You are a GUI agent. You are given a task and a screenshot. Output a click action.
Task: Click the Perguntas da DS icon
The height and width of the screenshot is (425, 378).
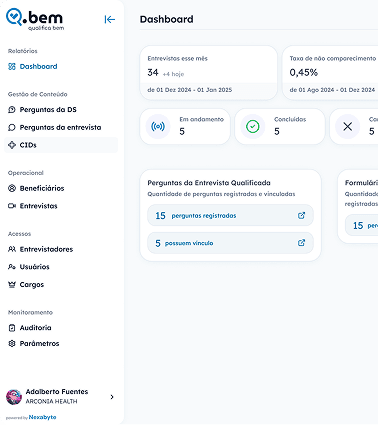point(12,110)
